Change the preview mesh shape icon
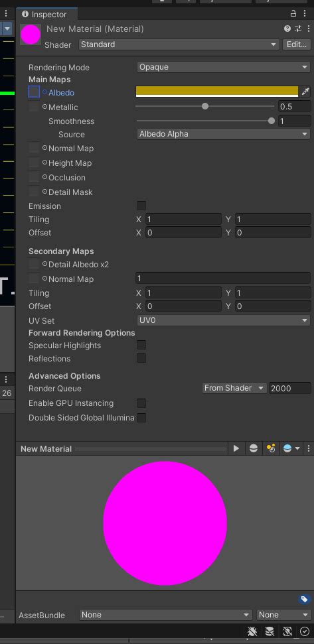 (254, 448)
